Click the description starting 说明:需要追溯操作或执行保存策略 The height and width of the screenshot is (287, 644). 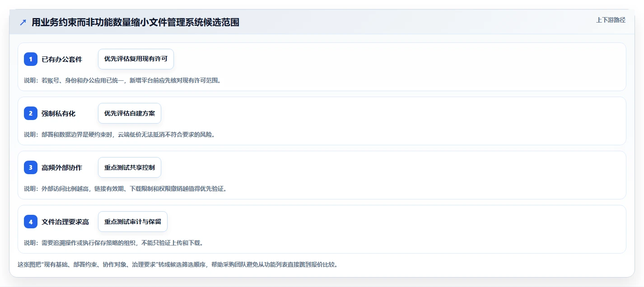[114, 243]
